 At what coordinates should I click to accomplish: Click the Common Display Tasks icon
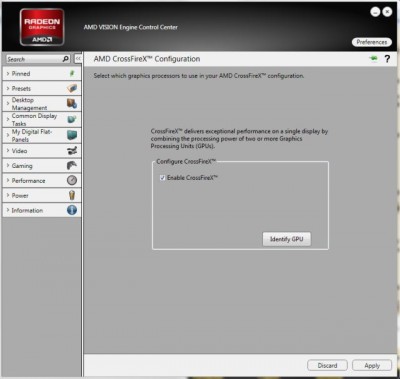tap(72, 119)
